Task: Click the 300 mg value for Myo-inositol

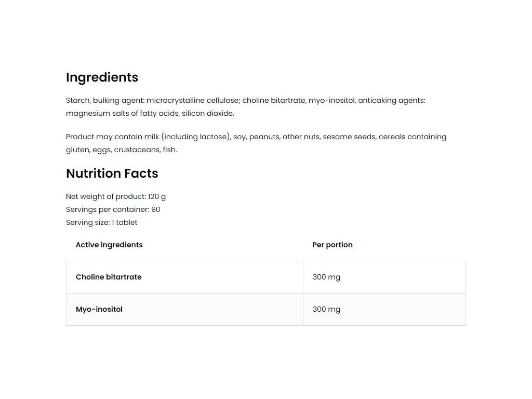Action: (x=326, y=309)
